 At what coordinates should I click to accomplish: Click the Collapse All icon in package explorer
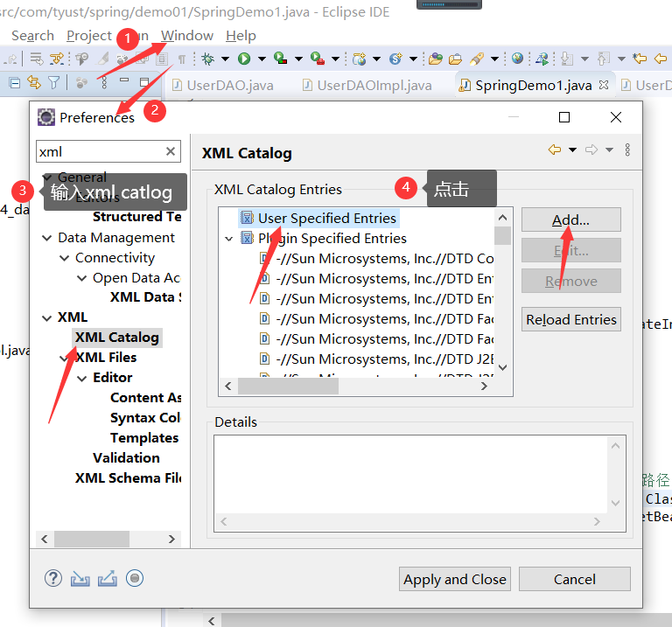15,82
